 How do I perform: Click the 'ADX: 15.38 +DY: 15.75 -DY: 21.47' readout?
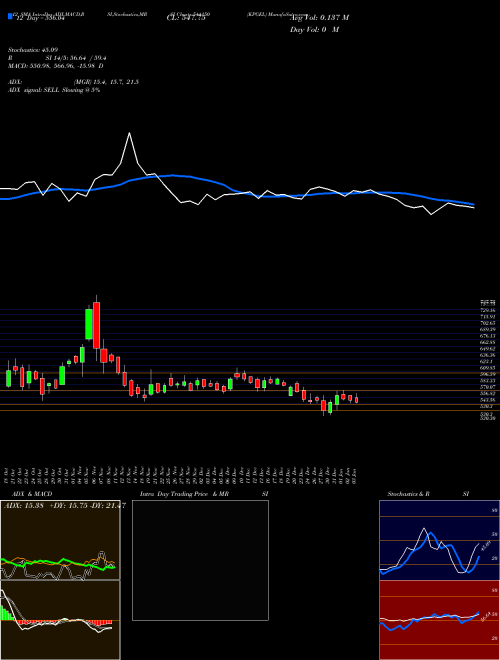click(x=64, y=505)
